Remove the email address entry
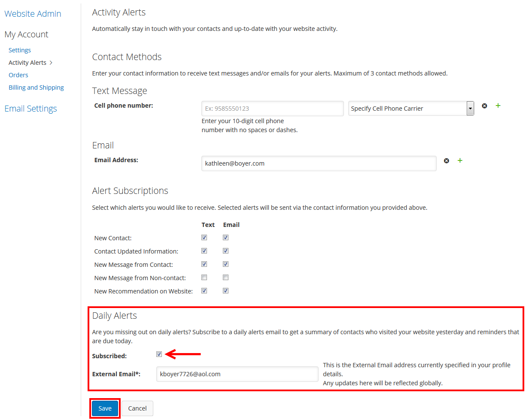The width and height of the screenshot is (526, 420). click(x=447, y=161)
